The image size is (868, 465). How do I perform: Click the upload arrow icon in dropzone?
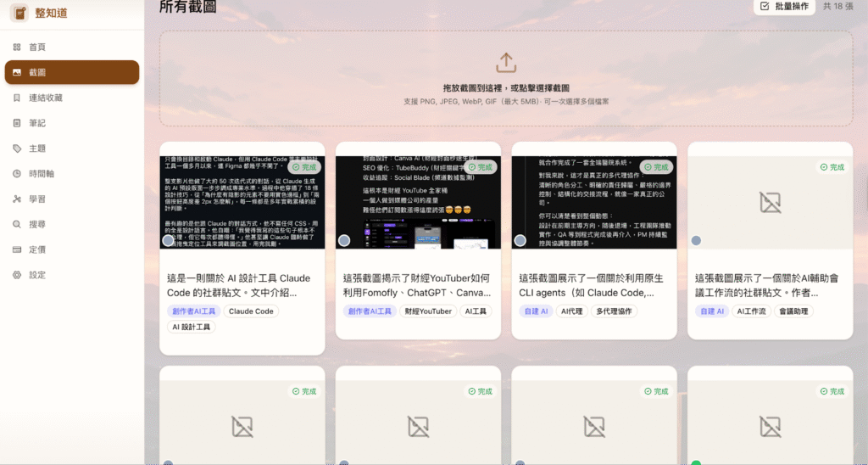(506, 63)
